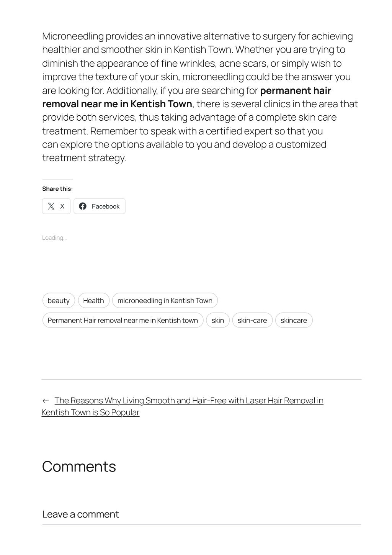View posts tagged skin

click(218, 321)
